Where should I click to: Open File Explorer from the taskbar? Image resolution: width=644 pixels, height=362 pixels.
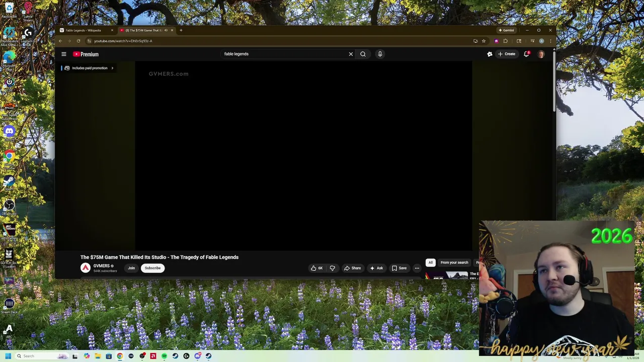pyautogui.click(x=98, y=356)
